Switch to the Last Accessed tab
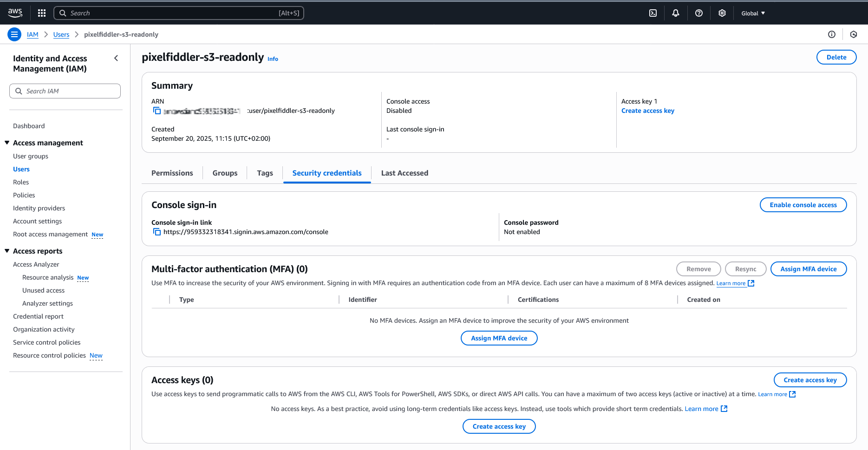This screenshot has height=450, width=868. coord(405,173)
